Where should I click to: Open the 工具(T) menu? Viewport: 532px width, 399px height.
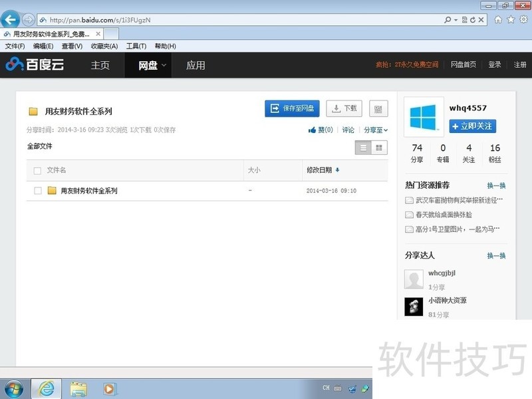136,46
